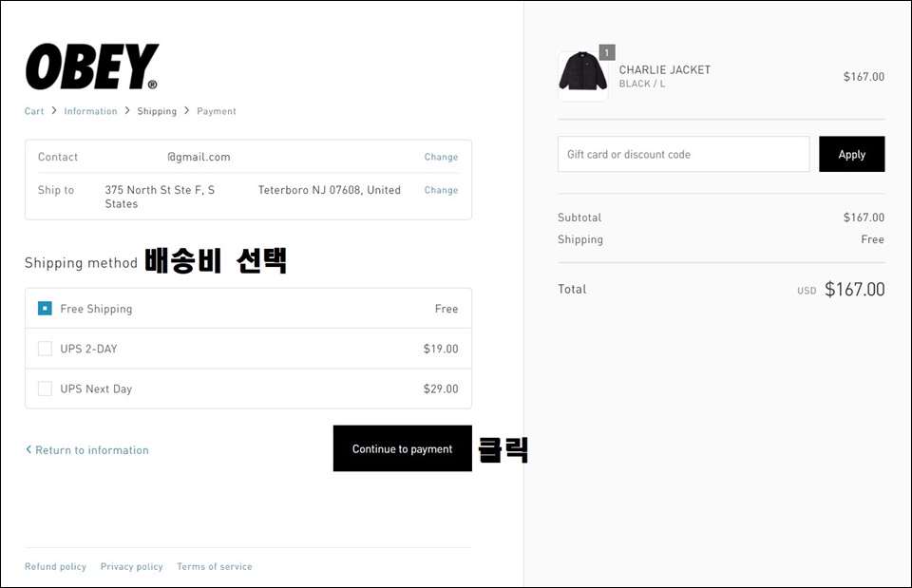Viewport: 912px width, 588px height.
Task: Click the OBEY logo
Action: (x=91, y=66)
